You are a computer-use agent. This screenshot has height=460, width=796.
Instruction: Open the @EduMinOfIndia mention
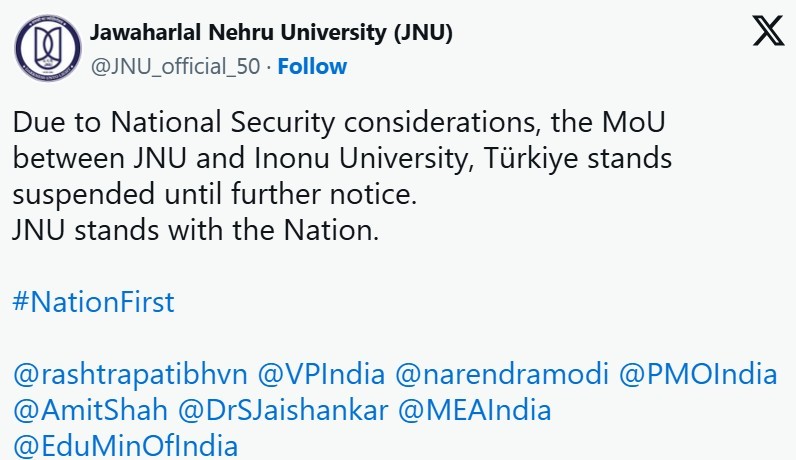[125, 446]
